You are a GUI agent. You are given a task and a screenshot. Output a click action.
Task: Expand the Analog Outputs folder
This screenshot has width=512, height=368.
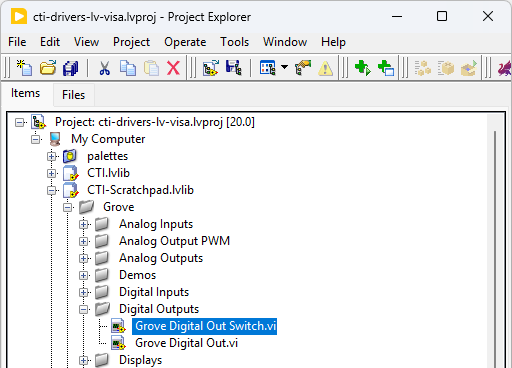[x=84, y=258]
